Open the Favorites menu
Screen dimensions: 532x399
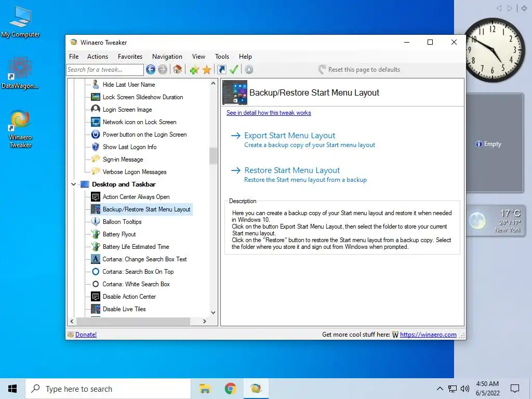[130, 57]
